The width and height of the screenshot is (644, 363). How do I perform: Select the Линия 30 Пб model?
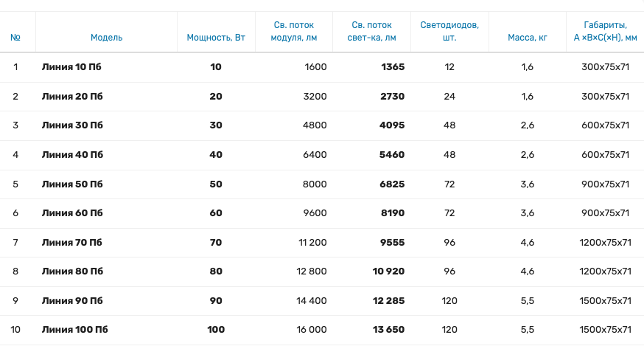point(72,125)
